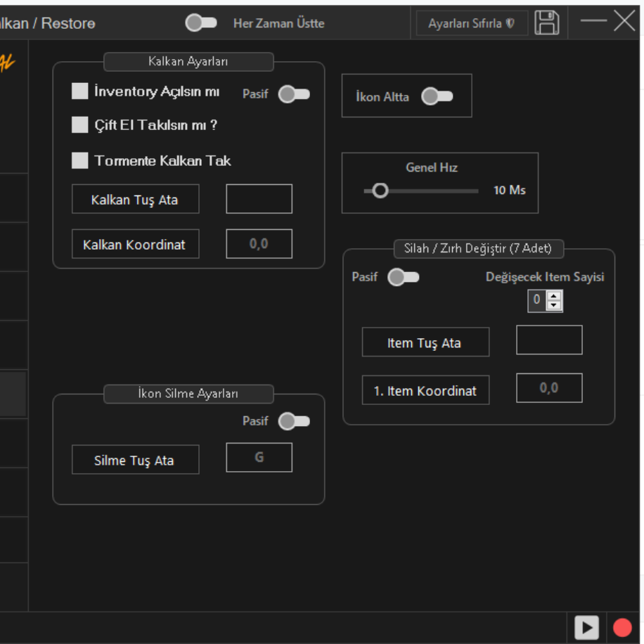
Task: Check İnventory Açılsın mı checkbox
Action: 79,91
